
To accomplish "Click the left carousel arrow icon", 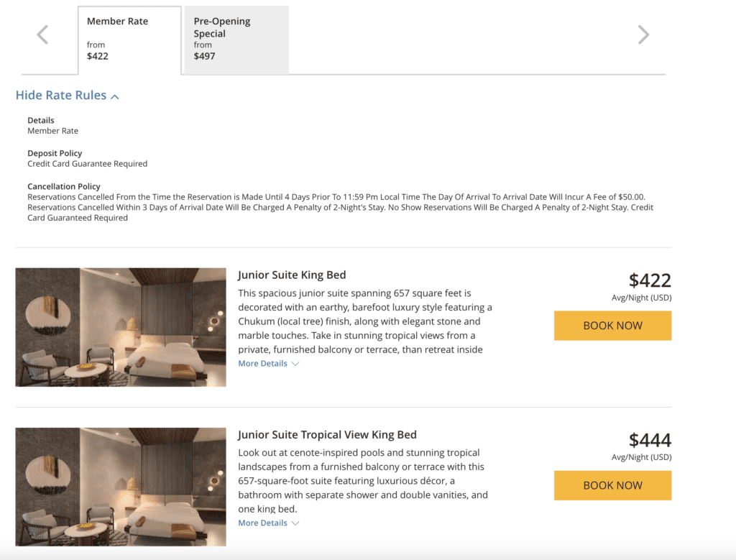I will coord(42,34).
